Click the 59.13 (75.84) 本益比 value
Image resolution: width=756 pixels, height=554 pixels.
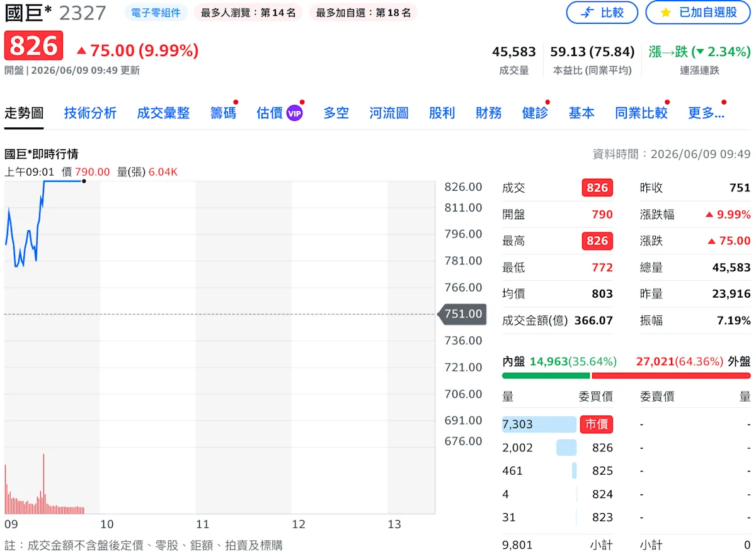click(x=592, y=52)
